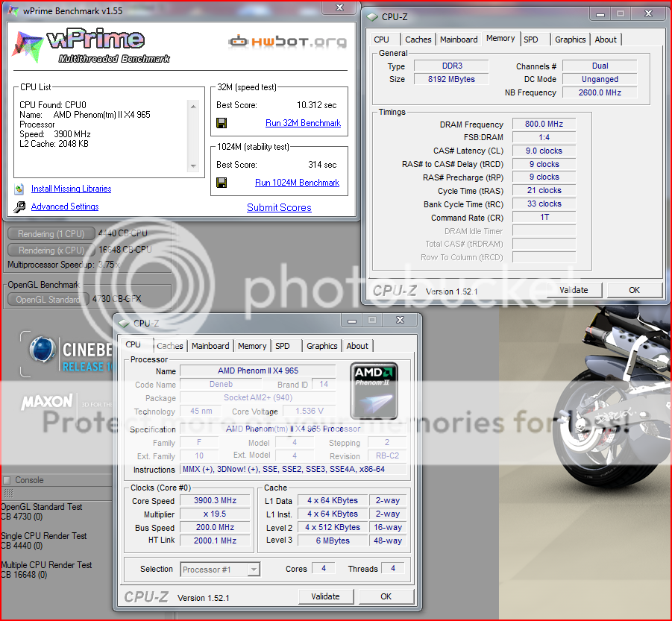Viewport: 672px width, 621px height.
Task: Click the CPU List scroll down arrow
Action: click(x=193, y=166)
